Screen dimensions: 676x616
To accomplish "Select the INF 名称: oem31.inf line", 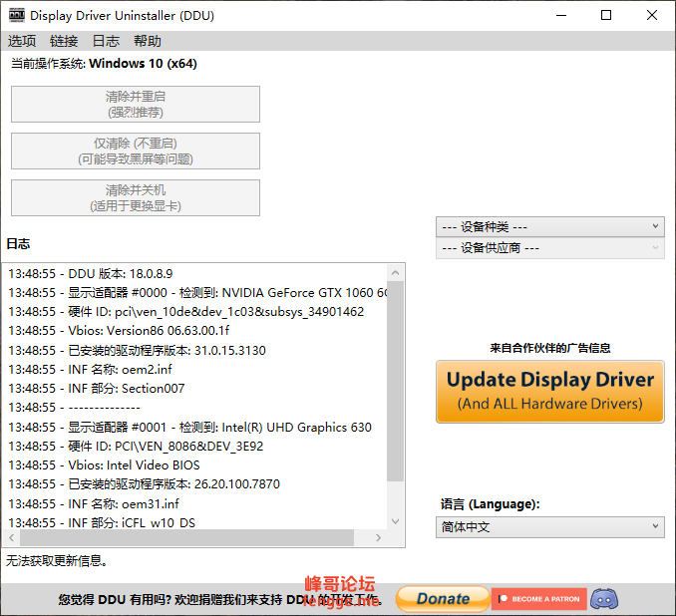I will (x=94, y=504).
